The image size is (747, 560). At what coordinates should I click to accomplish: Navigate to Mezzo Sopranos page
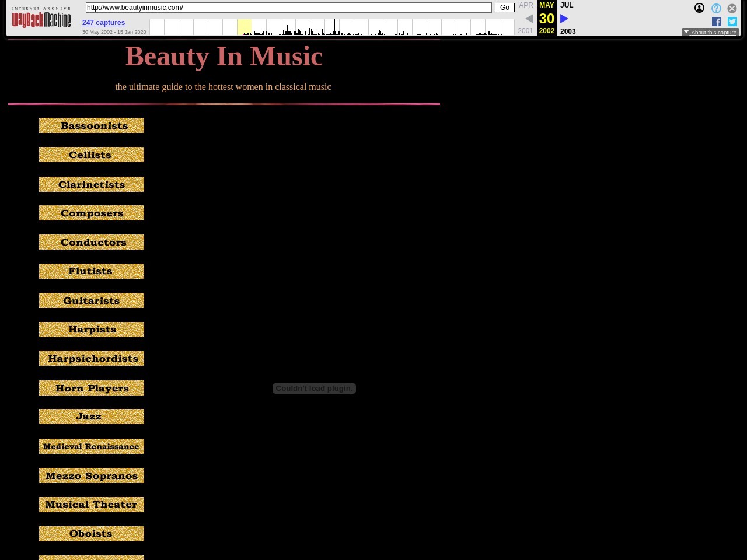click(x=92, y=475)
